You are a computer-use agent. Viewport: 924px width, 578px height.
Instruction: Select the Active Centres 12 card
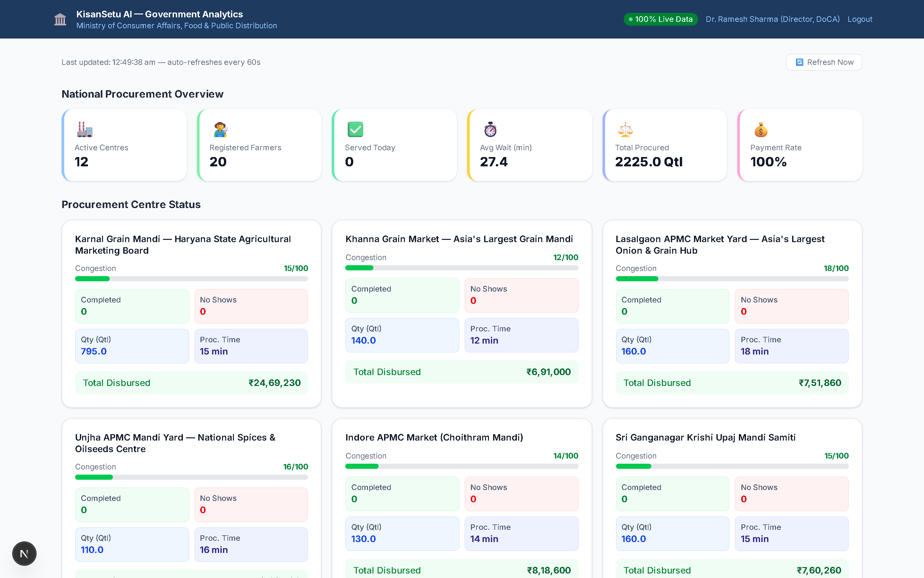coord(124,145)
